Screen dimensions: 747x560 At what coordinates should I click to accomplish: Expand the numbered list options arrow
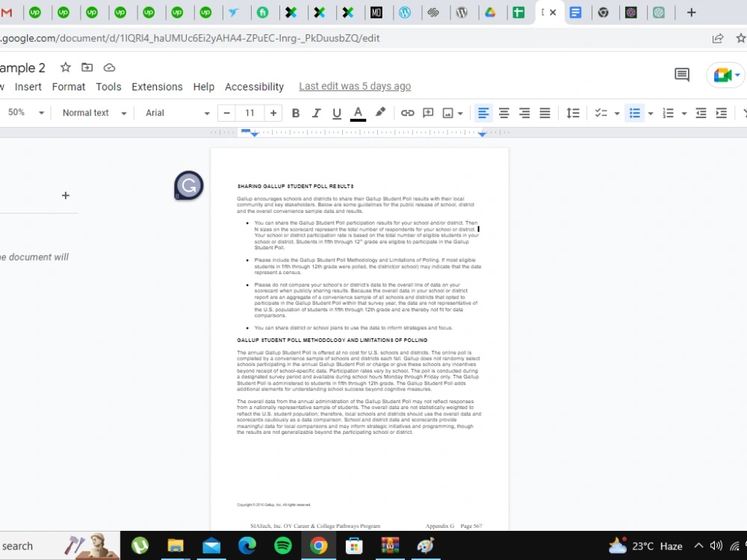(684, 113)
